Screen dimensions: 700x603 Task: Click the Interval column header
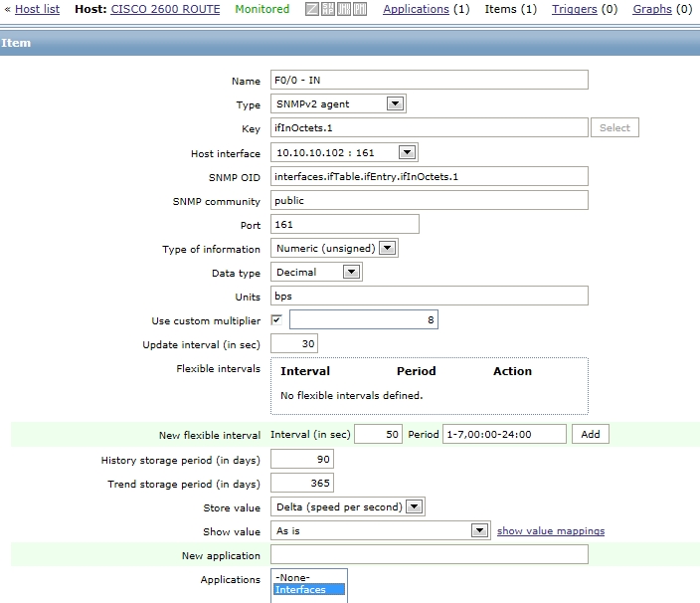tap(305, 371)
